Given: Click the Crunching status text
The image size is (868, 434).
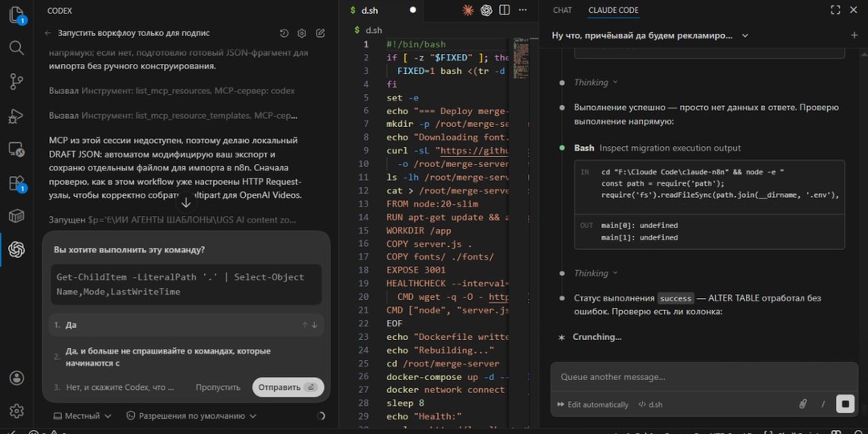Looking at the screenshot, I should [x=596, y=337].
